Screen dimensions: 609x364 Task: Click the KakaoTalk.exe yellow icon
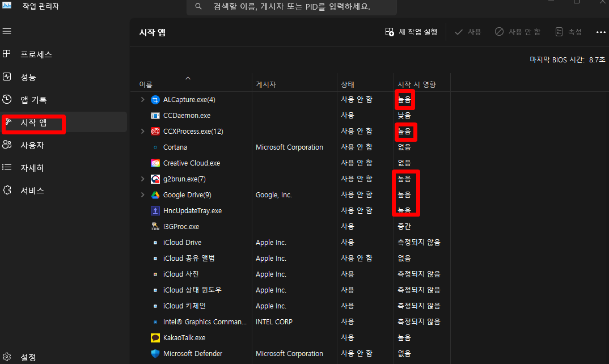tap(155, 337)
